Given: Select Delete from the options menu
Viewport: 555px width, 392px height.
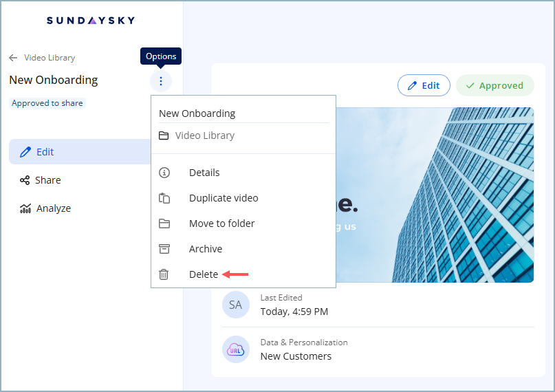Looking at the screenshot, I should point(204,274).
